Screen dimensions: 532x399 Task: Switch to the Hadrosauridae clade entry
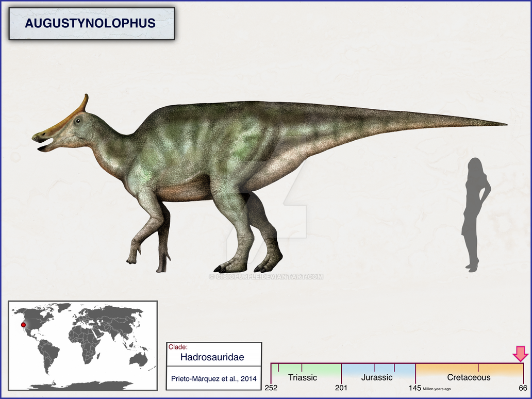[x=213, y=357]
